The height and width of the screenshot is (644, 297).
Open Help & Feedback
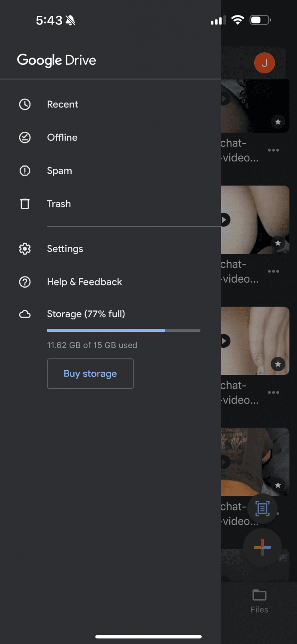(x=110, y=282)
